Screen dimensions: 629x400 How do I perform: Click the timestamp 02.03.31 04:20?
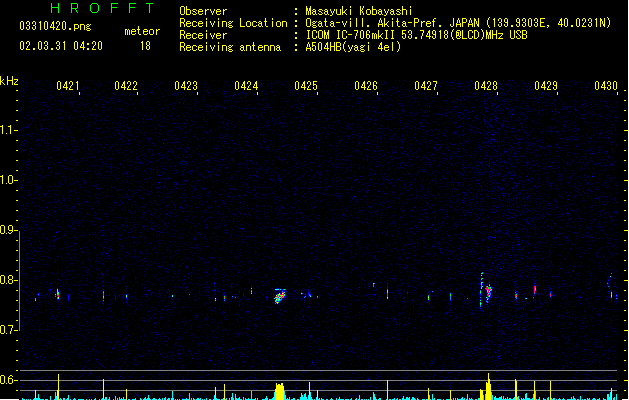click(61, 46)
